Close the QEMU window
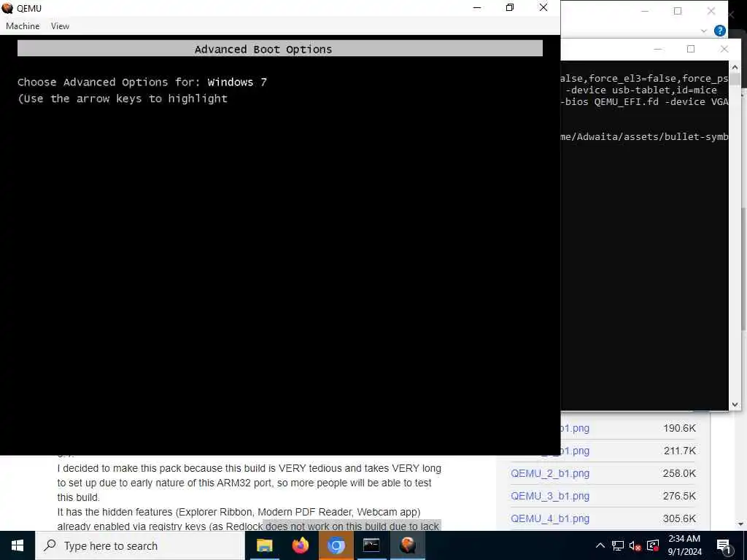 543,7
